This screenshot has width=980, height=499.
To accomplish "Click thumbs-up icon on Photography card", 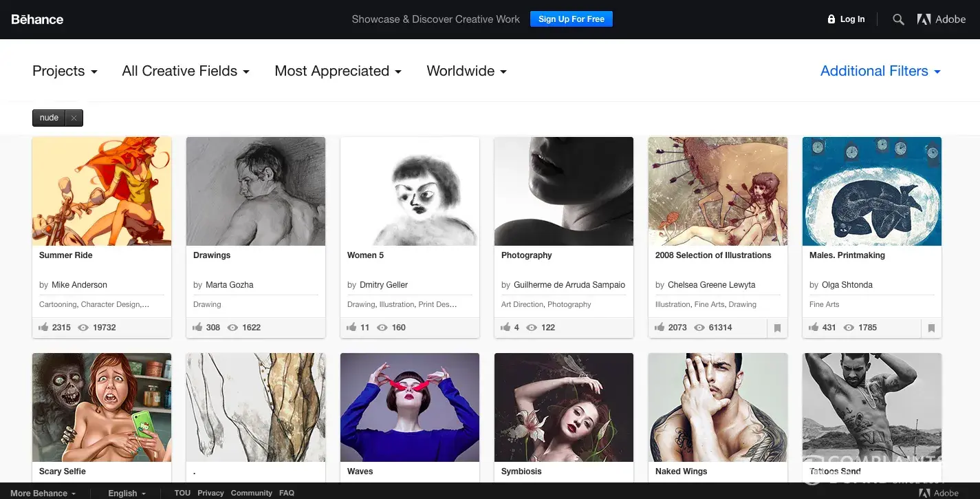I will [x=506, y=328].
